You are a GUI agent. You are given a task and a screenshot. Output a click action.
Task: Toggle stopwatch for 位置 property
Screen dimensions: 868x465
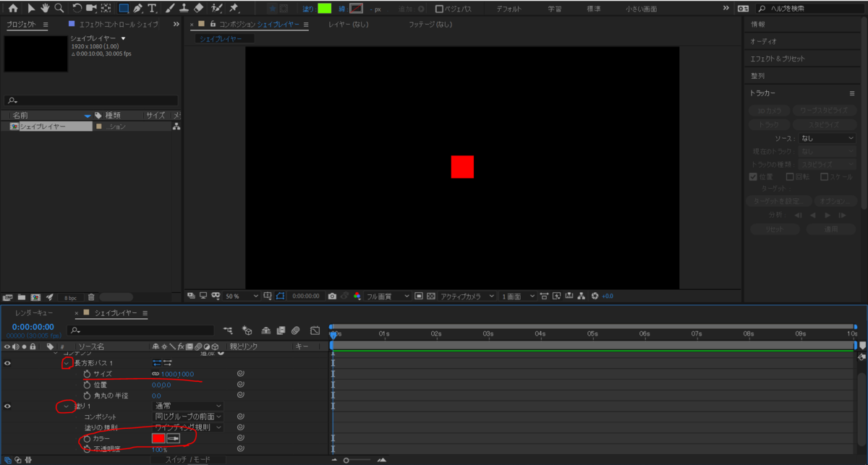[87, 385]
